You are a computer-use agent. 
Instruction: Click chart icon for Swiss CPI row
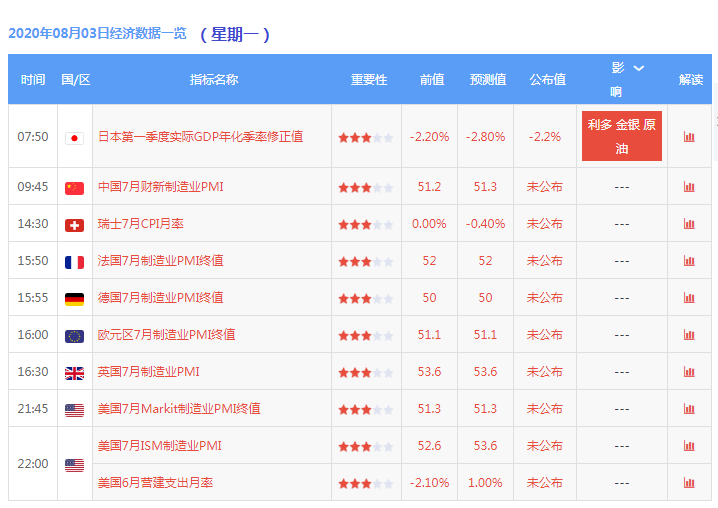point(689,224)
